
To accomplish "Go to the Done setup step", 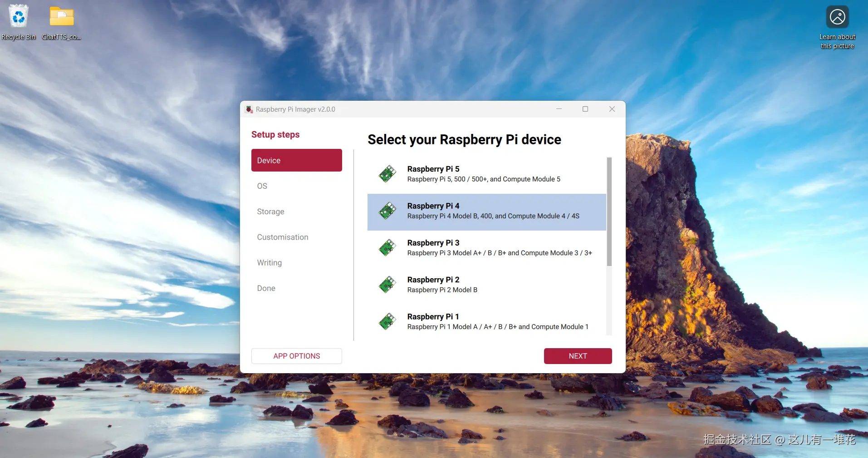I will click(x=297, y=288).
